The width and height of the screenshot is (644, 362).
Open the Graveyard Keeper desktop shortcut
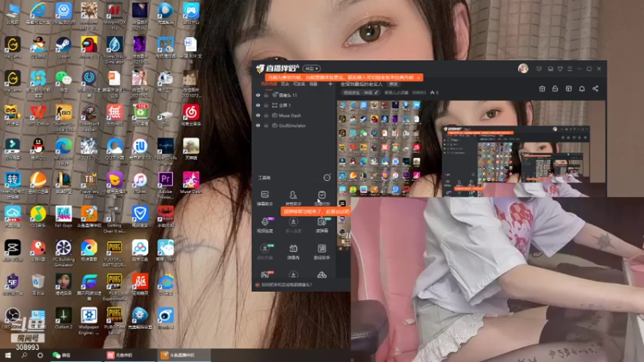(89, 117)
